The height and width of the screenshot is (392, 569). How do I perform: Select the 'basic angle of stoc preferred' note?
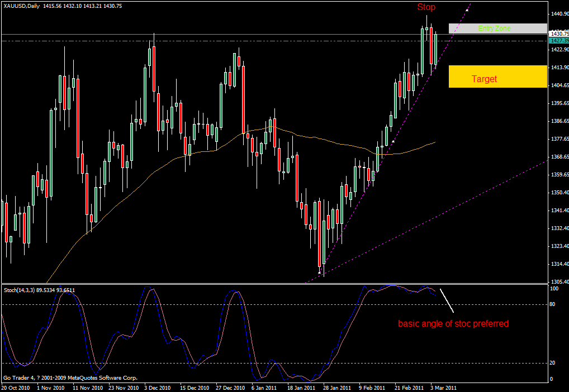453,323
